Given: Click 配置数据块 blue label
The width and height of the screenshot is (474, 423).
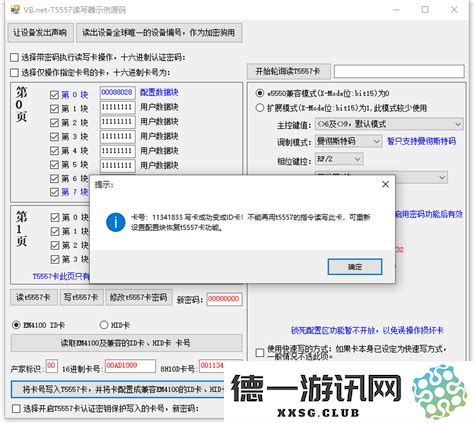Looking at the screenshot, I should point(159,93).
